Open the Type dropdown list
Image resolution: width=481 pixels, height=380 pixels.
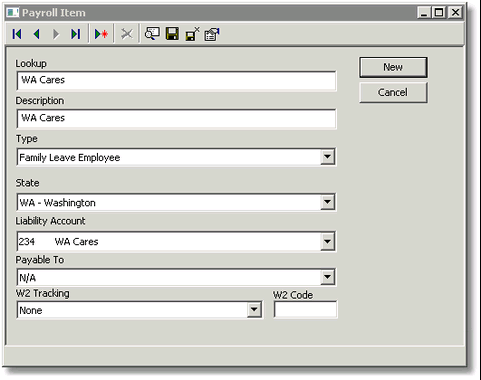327,157
